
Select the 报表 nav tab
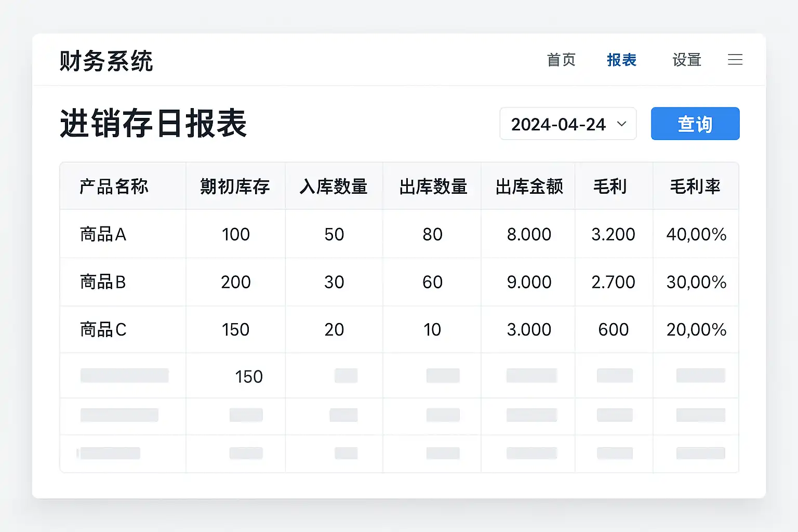pos(621,60)
